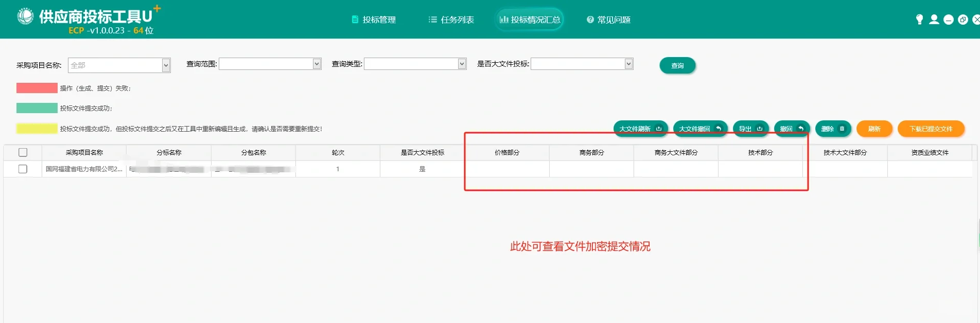
Task: Click the 是否大文件投标 column header
Action: 422,152
